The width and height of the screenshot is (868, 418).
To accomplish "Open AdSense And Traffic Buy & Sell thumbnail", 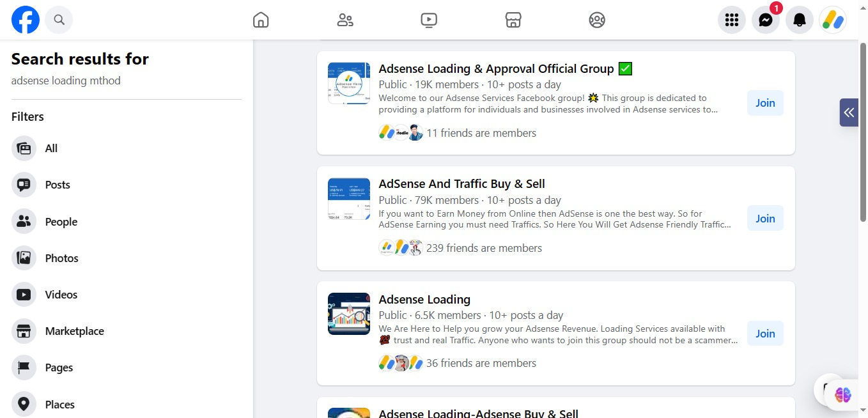I will tap(349, 199).
